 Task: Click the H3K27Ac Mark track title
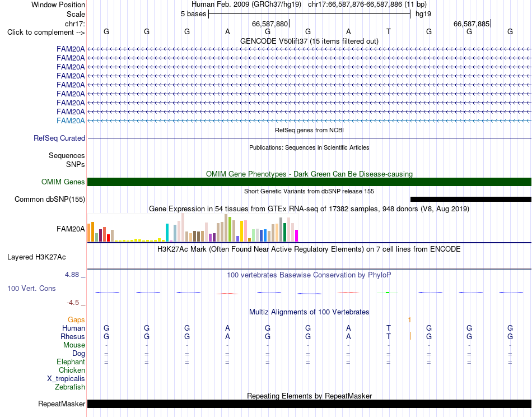coord(309,249)
